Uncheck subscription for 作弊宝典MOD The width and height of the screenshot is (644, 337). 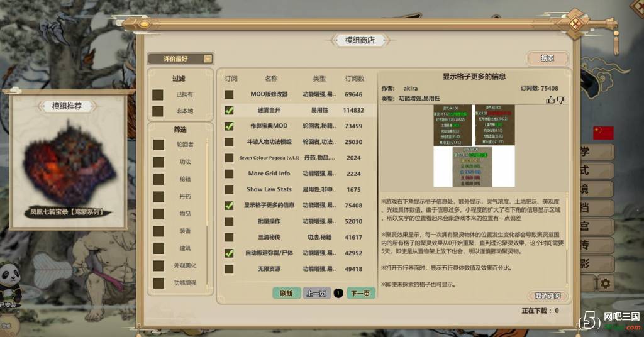229,126
